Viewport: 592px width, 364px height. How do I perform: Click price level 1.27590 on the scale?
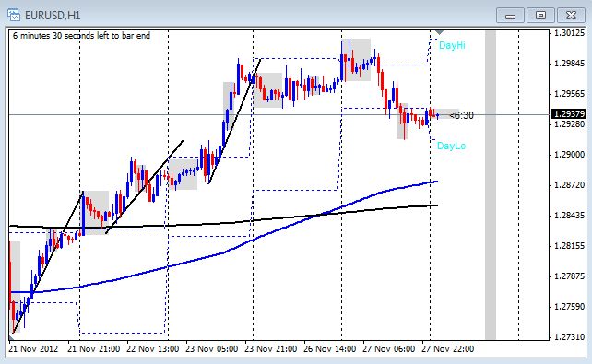point(569,307)
